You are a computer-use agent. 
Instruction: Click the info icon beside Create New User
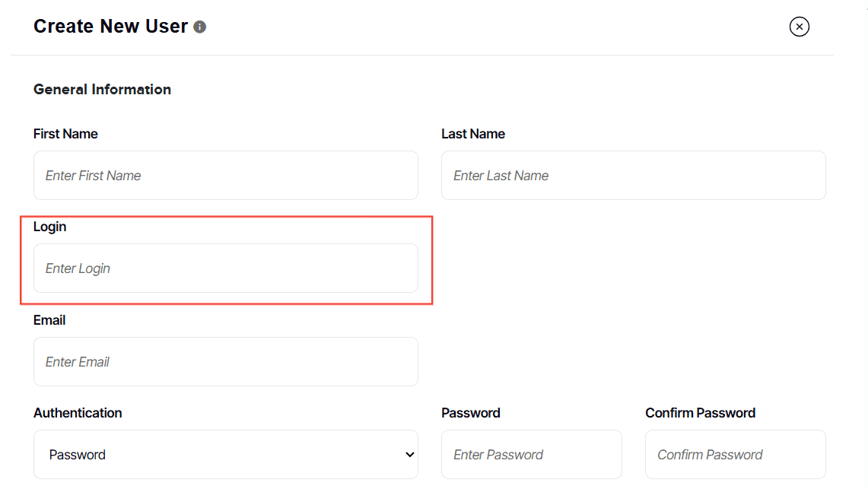coord(200,27)
